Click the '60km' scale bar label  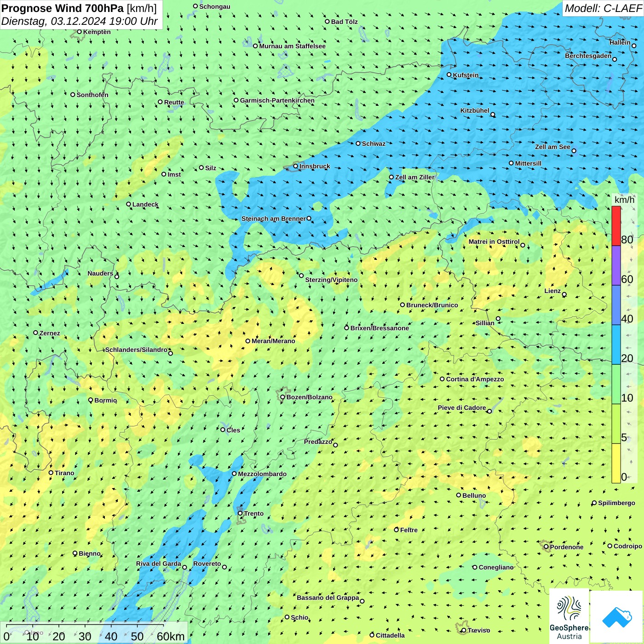pos(171,636)
